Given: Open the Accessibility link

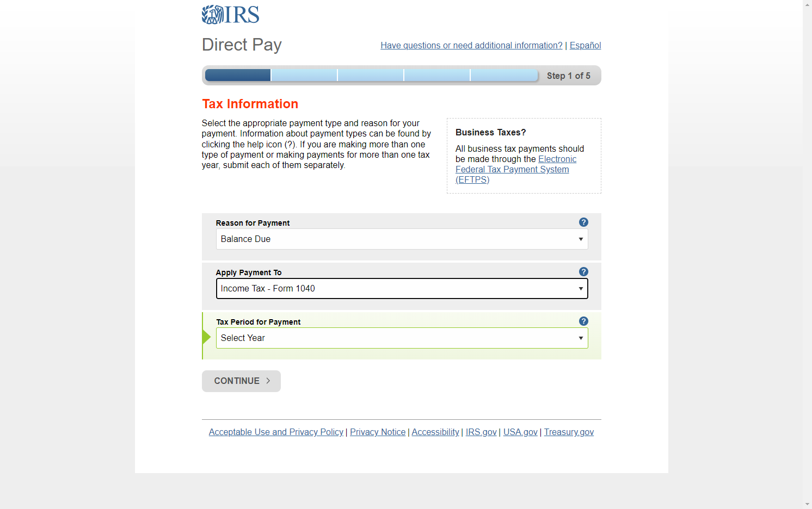Looking at the screenshot, I should click(x=435, y=432).
